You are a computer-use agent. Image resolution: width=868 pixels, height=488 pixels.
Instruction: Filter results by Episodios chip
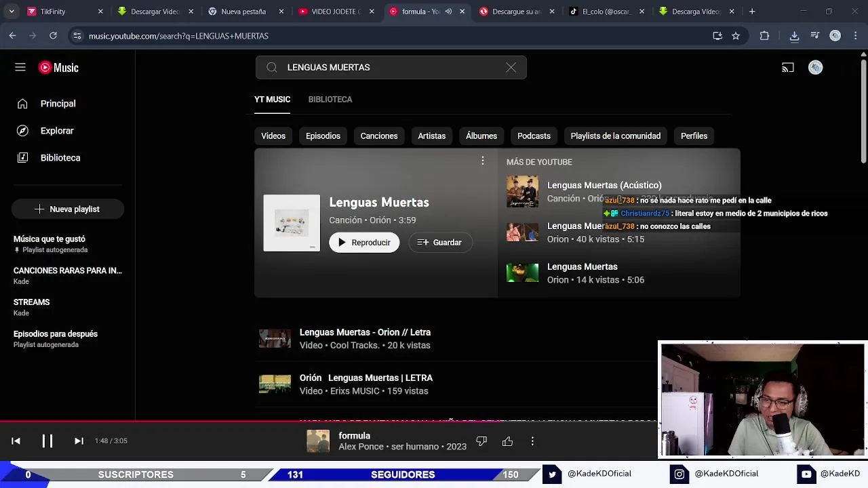pos(323,136)
